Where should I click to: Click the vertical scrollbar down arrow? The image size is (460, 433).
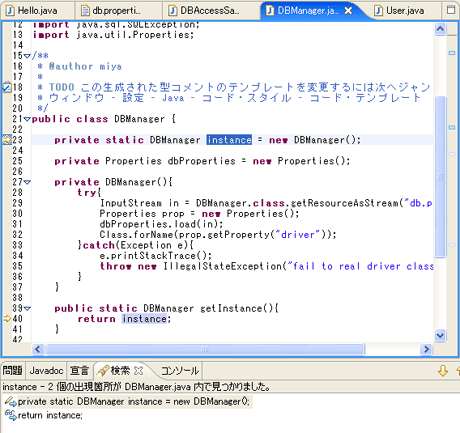pos(440,335)
